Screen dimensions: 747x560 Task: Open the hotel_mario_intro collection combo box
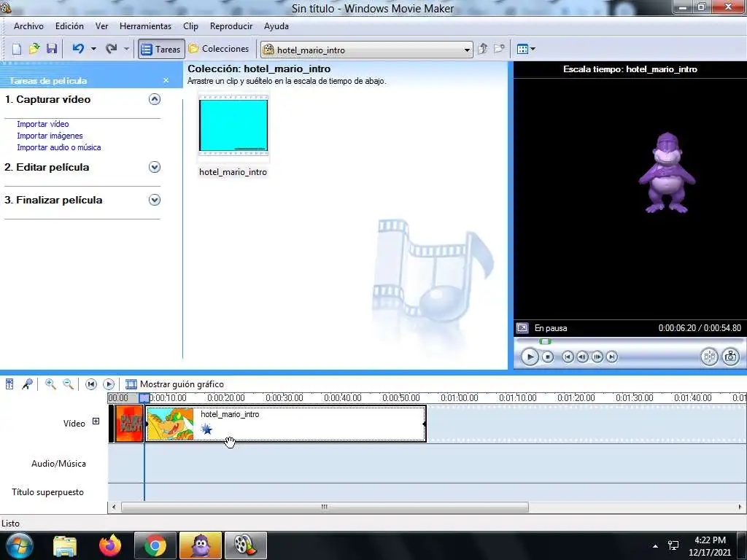[366, 50]
